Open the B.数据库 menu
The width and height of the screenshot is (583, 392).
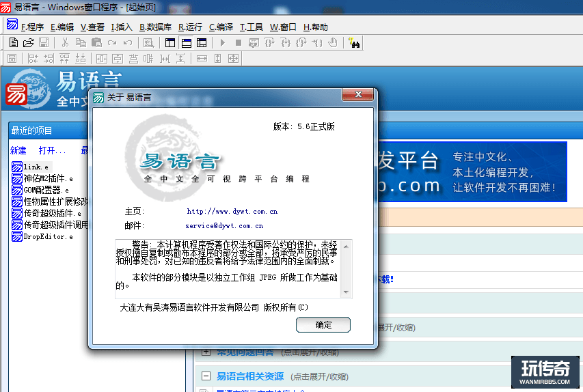pyautogui.click(x=155, y=27)
